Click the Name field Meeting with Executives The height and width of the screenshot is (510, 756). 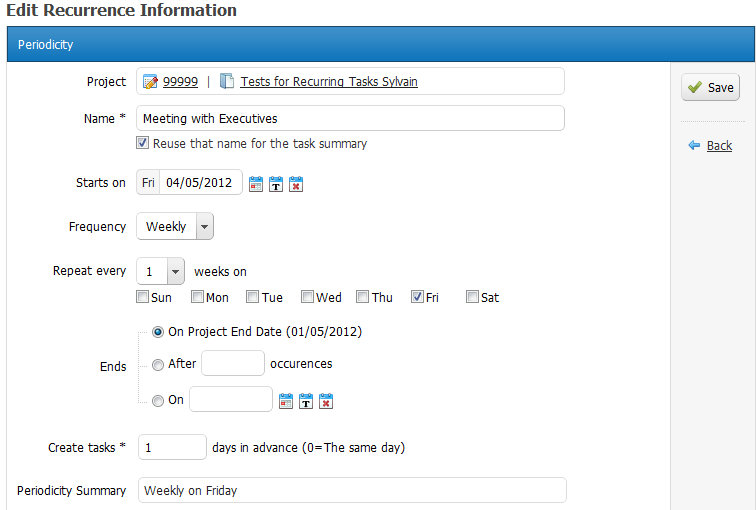351,118
